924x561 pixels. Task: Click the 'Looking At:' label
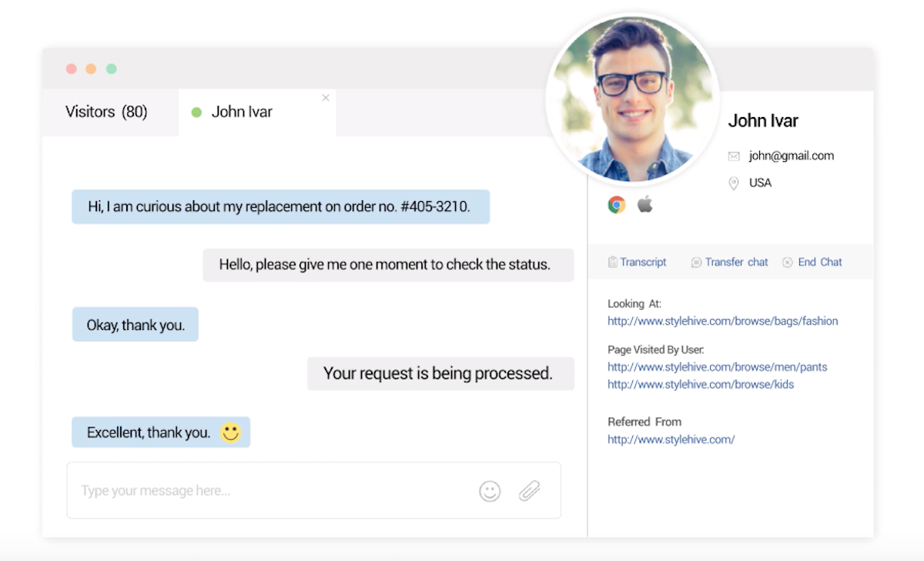coord(634,304)
